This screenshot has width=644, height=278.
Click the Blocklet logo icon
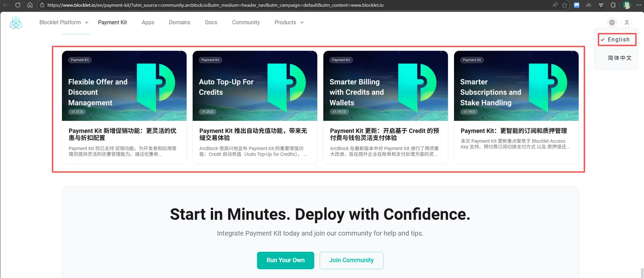click(x=16, y=23)
